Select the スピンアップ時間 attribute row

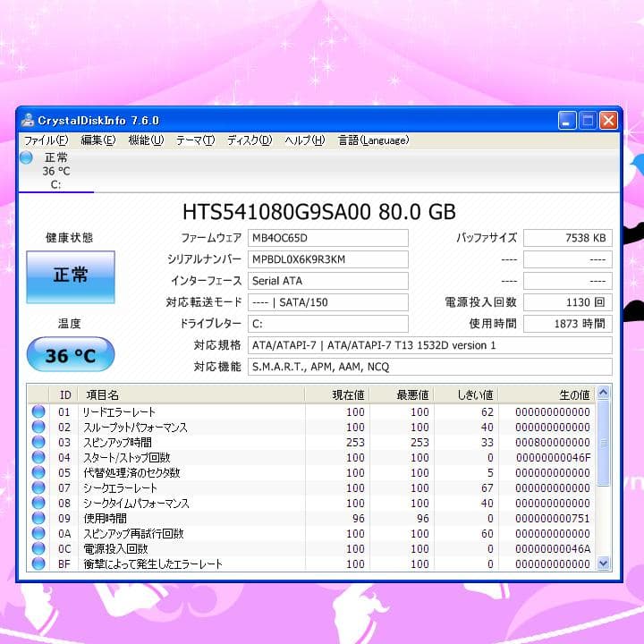click(x=312, y=442)
